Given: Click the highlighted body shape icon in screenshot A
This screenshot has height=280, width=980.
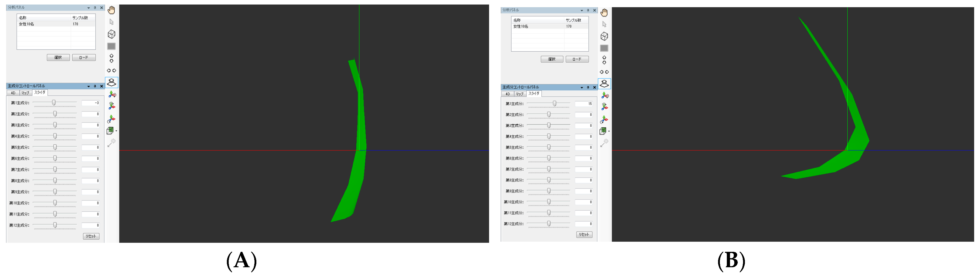Looking at the screenshot, I should 111,82.
